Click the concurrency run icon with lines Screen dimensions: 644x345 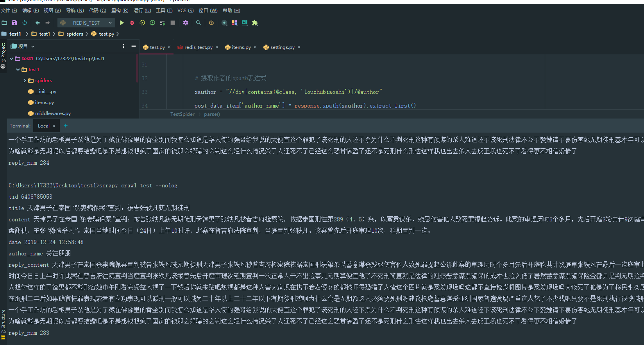[163, 23]
